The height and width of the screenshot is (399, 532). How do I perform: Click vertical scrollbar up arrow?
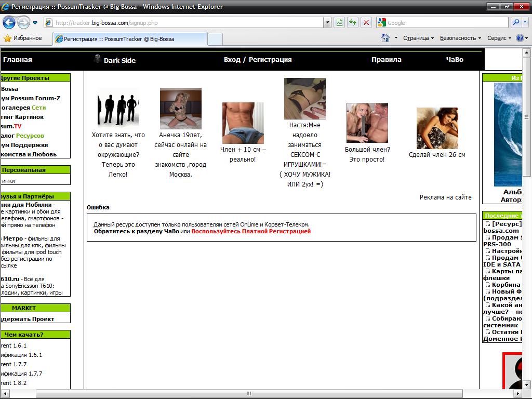coord(527,52)
